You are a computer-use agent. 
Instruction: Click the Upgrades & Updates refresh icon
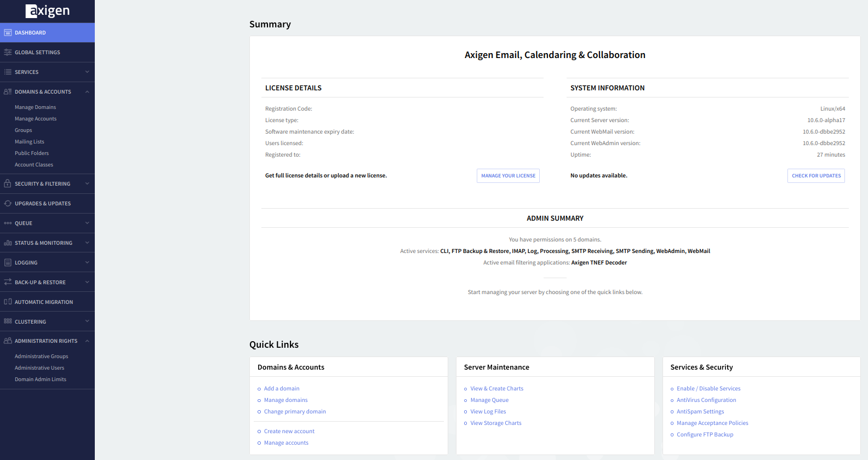tap(8, 204)
